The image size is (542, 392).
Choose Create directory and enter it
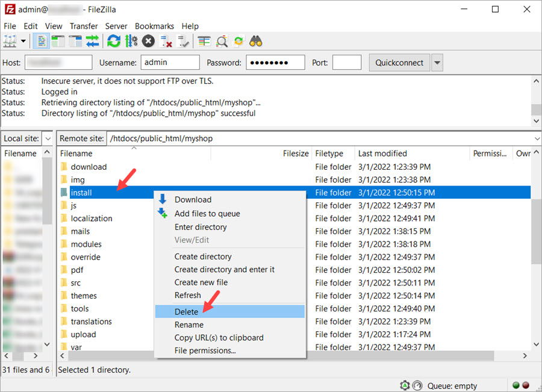point(230,270)
